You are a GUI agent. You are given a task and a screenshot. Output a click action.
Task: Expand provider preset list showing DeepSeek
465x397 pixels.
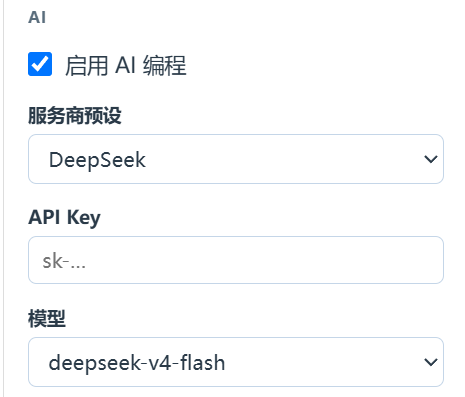click(x=236, y=159)
